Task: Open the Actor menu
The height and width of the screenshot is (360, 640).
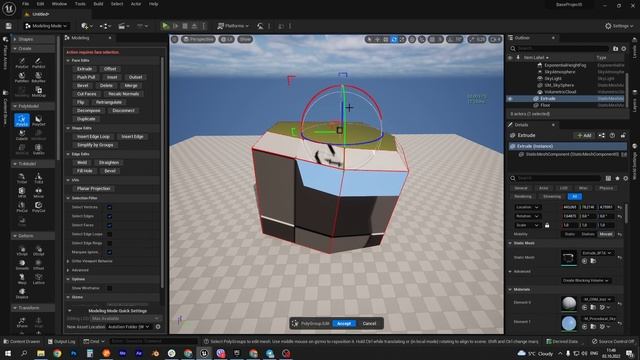Action: click(136, 4)
